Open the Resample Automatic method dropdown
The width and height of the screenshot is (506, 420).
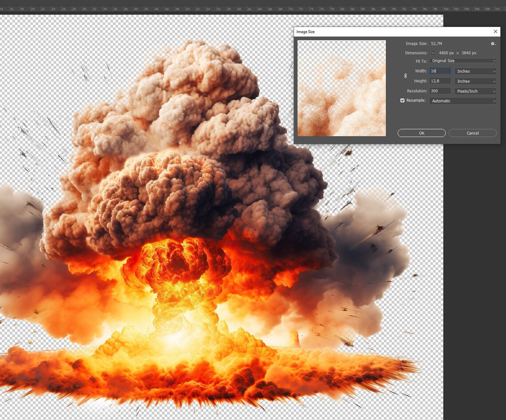point(463,101)
